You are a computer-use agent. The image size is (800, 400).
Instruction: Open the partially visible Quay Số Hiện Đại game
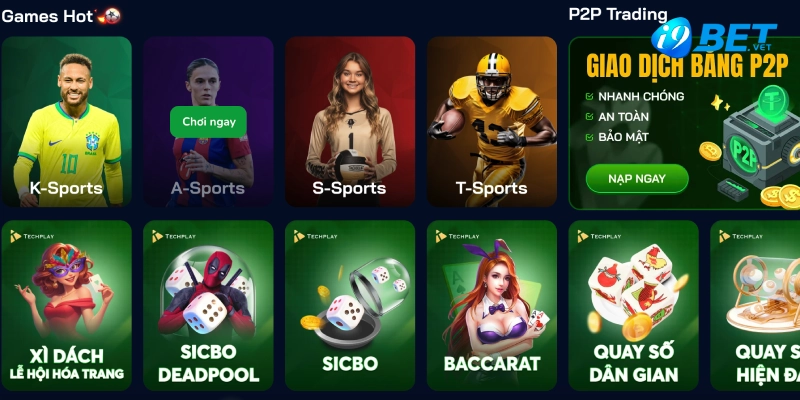click(x=755, y=306)
